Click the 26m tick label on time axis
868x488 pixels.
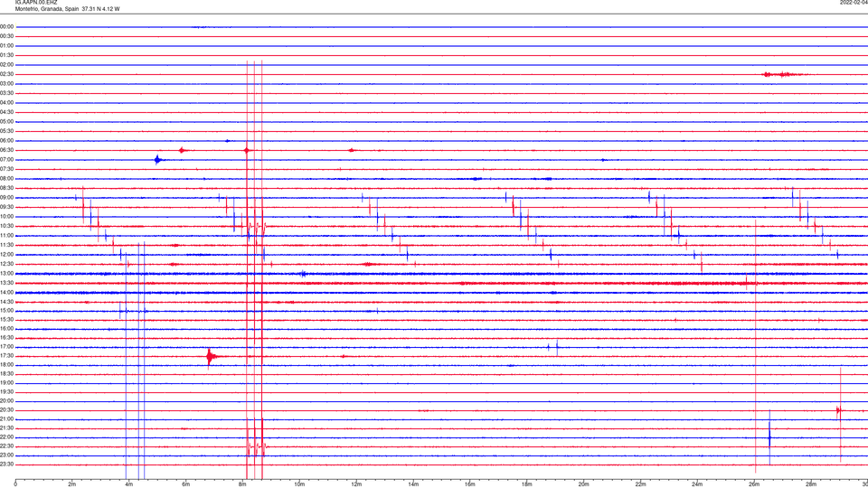click(754, 484)
